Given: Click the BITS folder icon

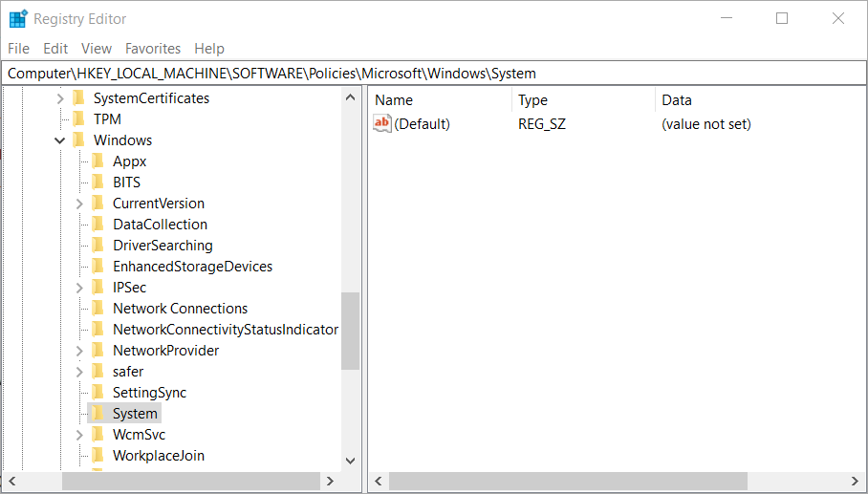Looking at the screenshot, I should 98,183.
